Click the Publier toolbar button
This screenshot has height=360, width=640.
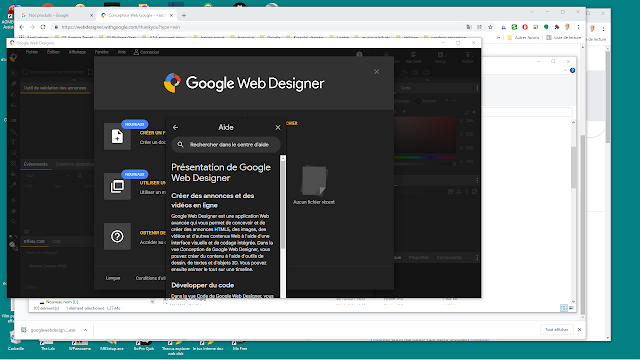tap(467, 57)
